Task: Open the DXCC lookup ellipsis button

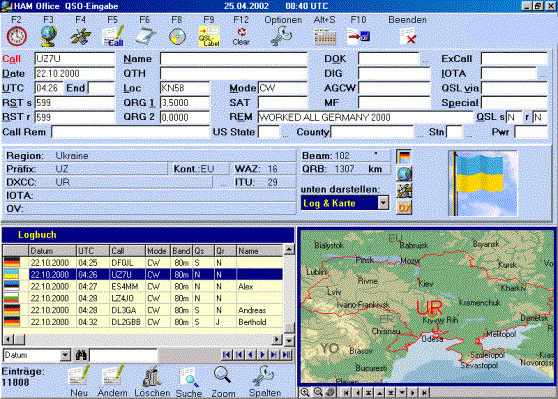Action: point(223,183)
